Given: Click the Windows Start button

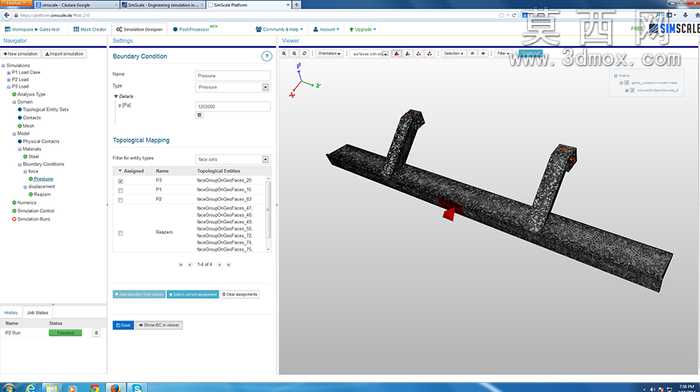Looking at the screenshot, I should click(9, 388).
